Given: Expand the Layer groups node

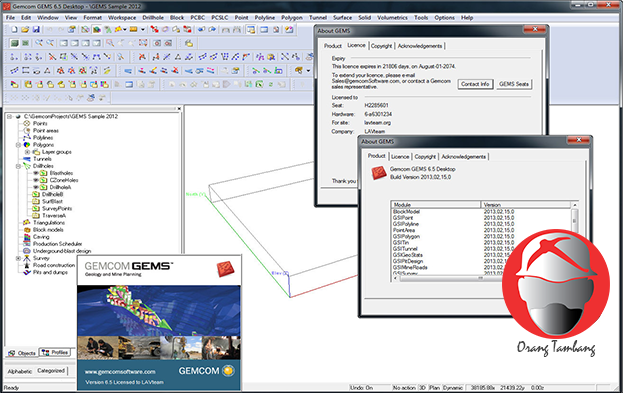Looking at the screenshot, I should tap(27, 152).
